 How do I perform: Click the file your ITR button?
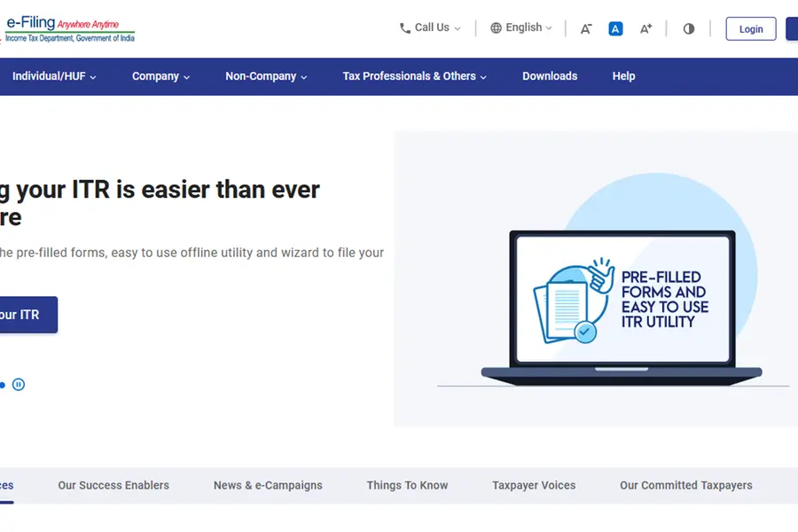tap(28, 315)
